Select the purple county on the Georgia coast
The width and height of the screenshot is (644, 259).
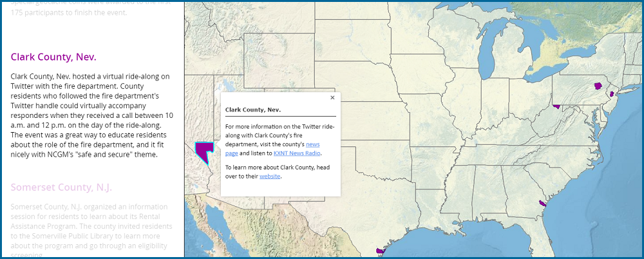coord(542,203)
